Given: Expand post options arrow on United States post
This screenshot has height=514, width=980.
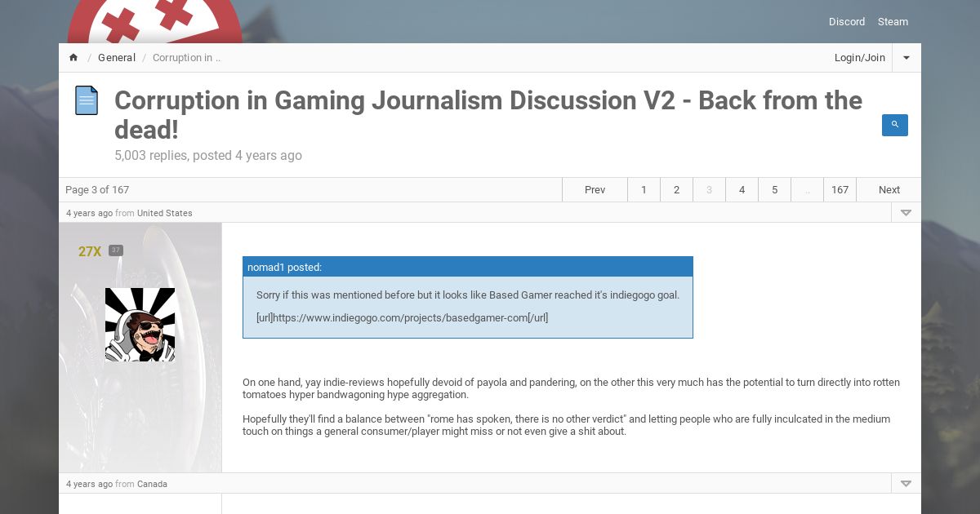Looking at the screenshot, I should coord(906,213).
